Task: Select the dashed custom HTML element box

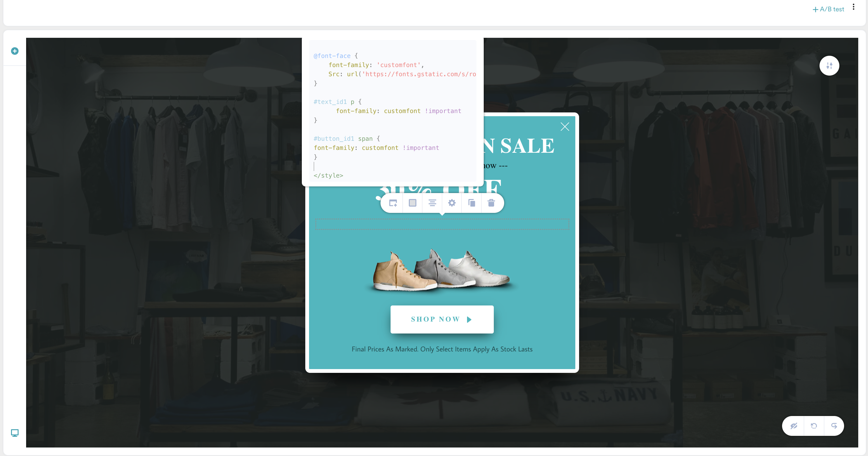Action: (x=442, y=224)
